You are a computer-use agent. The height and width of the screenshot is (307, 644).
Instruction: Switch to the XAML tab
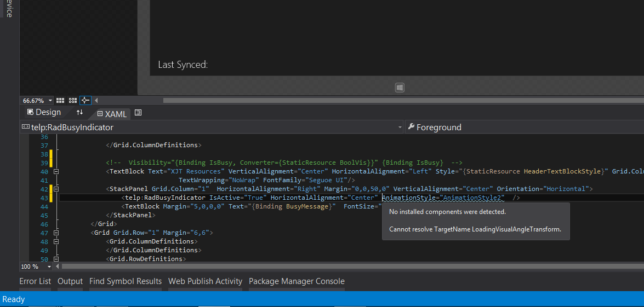[x=112, y=114]
